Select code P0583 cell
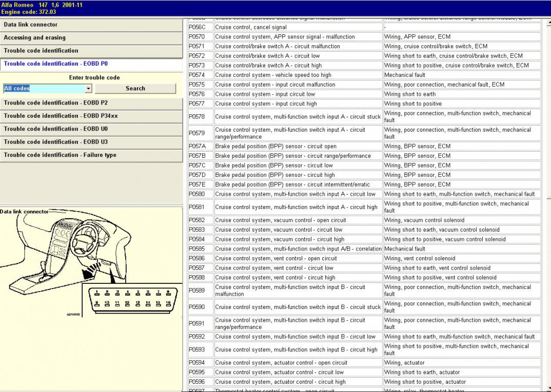Viewport: 551px width, 392px height. point(201,230)
